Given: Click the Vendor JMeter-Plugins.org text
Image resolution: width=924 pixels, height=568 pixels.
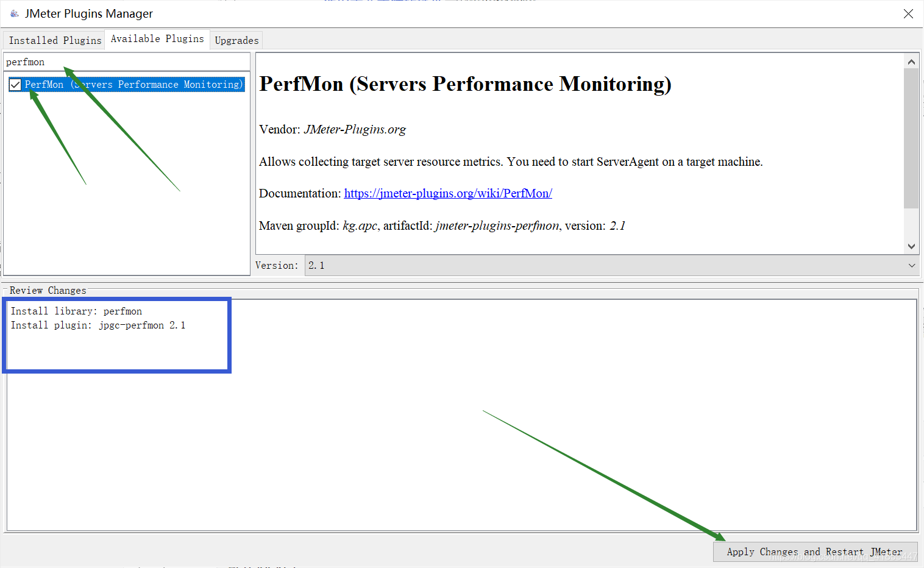Looking at the screenshot, I should click(332, 129).
